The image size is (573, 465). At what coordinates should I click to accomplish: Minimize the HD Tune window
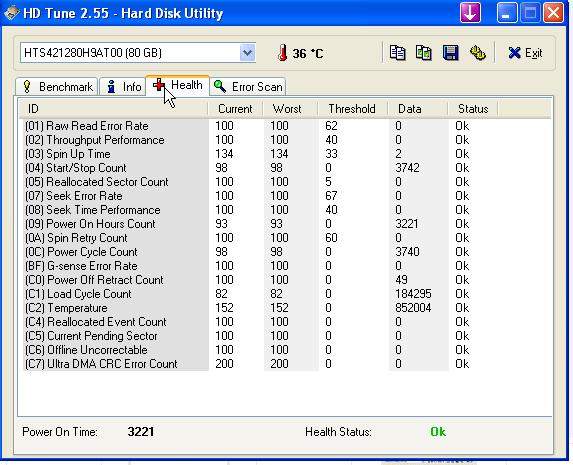click(506, 13)
